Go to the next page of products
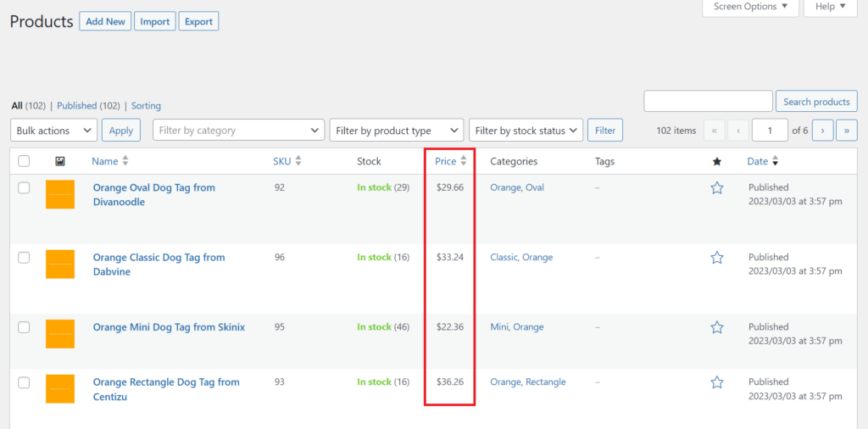868x429 pixels. pyautogui.click(x=823, y=131)
